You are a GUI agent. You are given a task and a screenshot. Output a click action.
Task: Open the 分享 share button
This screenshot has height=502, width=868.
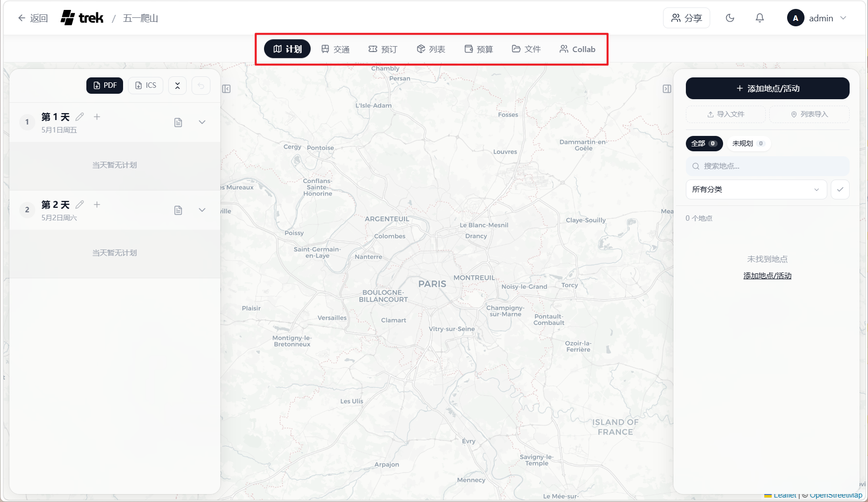click(x=686, y=18)
